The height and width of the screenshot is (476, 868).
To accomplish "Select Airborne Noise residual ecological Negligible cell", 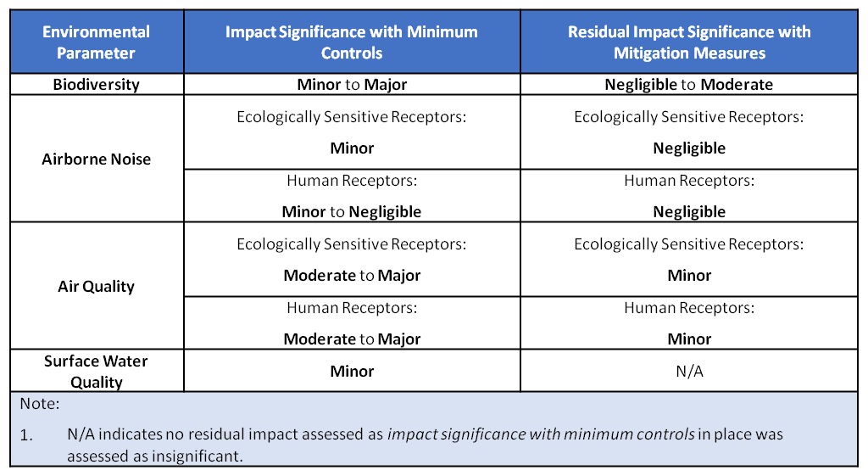I will tap(689, 132).
